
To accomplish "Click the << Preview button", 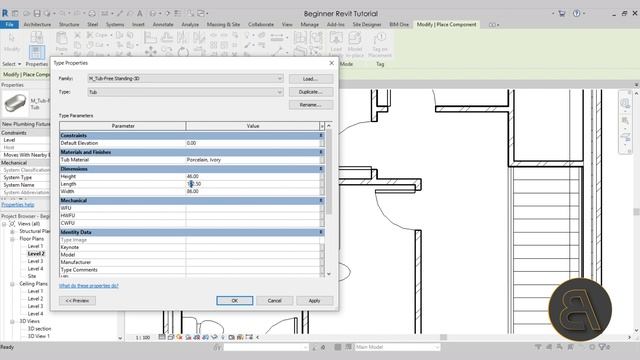I will (77, 300).
